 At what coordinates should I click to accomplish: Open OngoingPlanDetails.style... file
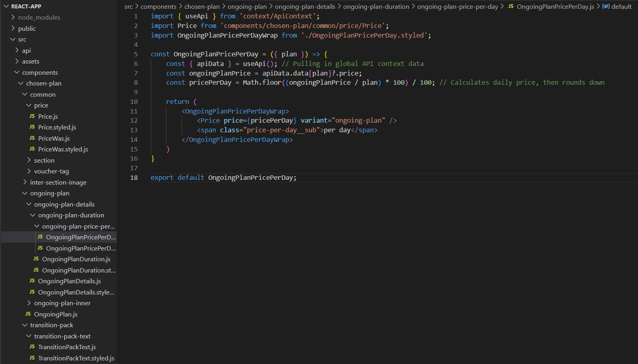click(x=76, y=292)
